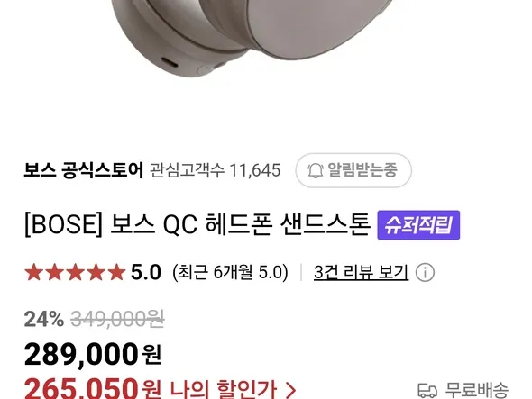The height and width of the screenshot is (399, 532).
Task: Toggle the 알림받는중 notification button
Action: [x=353, y=170]
